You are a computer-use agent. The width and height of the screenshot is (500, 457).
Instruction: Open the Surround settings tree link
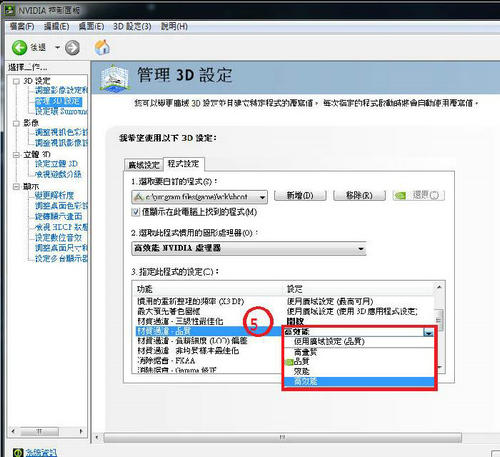(61, 111)
